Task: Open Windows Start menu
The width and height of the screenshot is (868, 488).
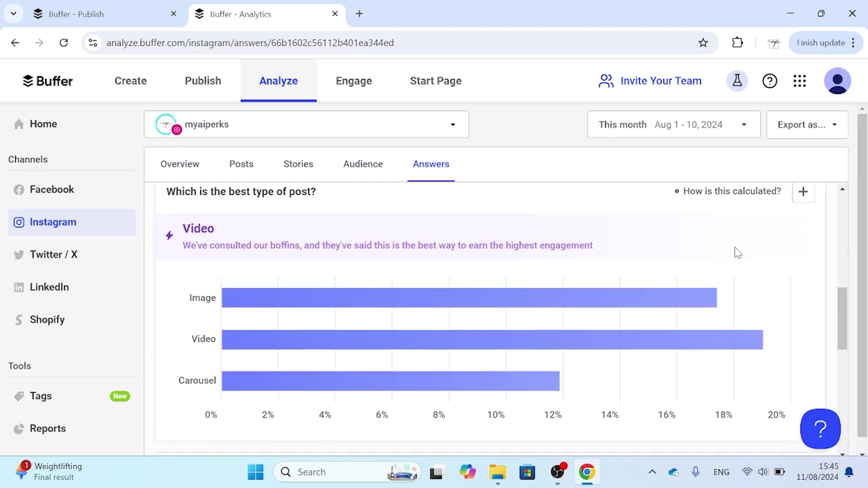Action: click(x=255, y=472)
